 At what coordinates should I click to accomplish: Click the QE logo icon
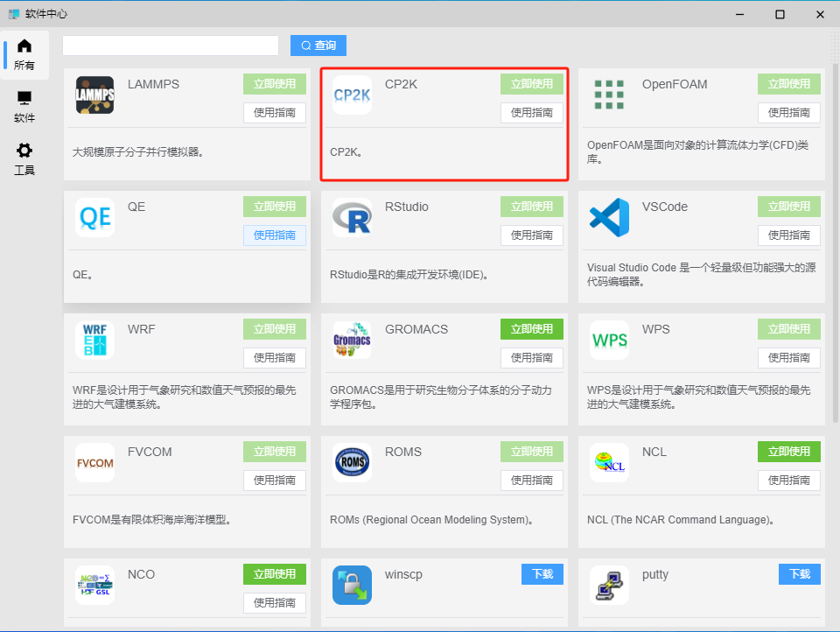(x=94, y=218)
